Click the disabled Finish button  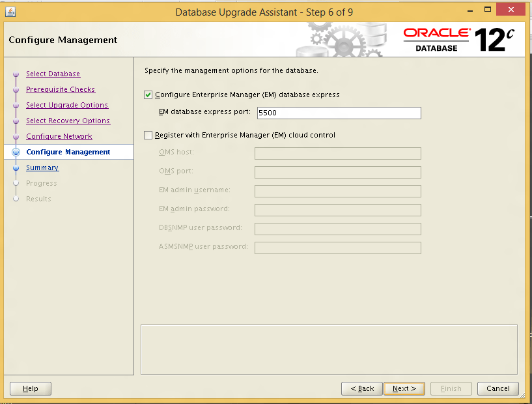451,388
